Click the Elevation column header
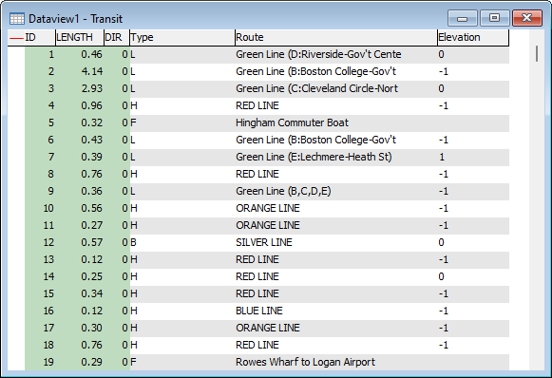Screen dimensions: 552x378 [473, 37]
